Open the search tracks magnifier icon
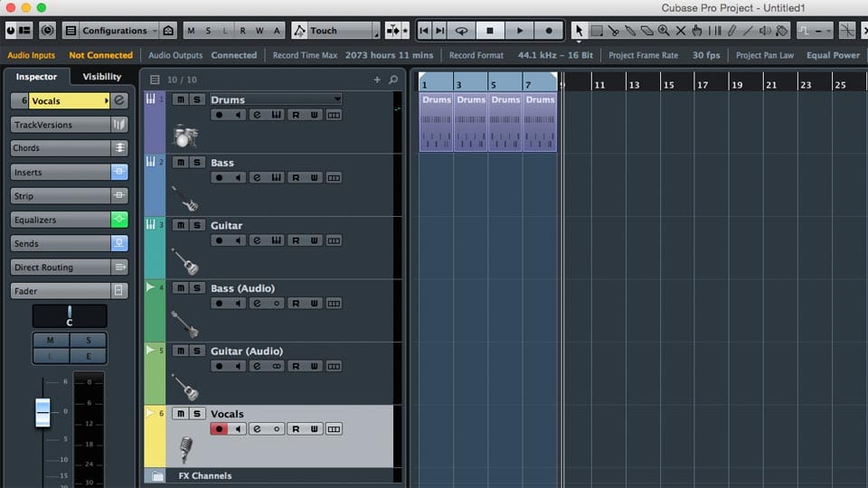868x488 pixels. coord(393,80)
